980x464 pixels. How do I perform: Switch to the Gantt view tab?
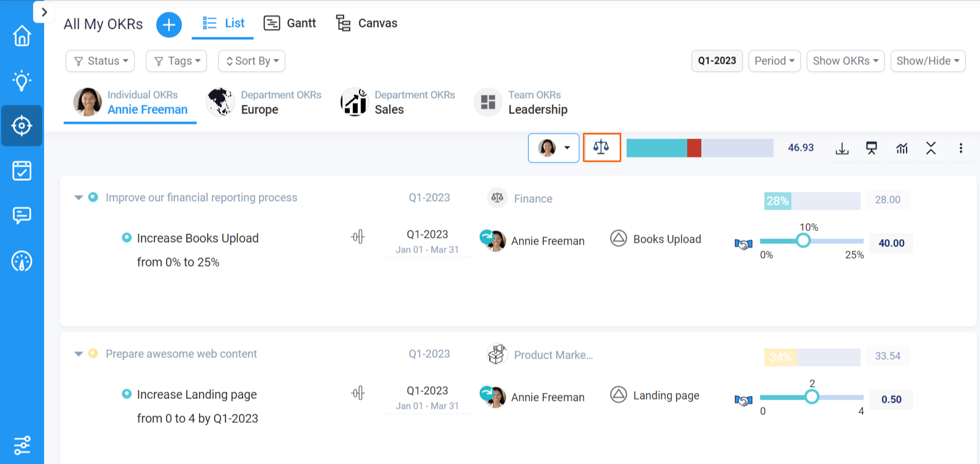point(290,23)
